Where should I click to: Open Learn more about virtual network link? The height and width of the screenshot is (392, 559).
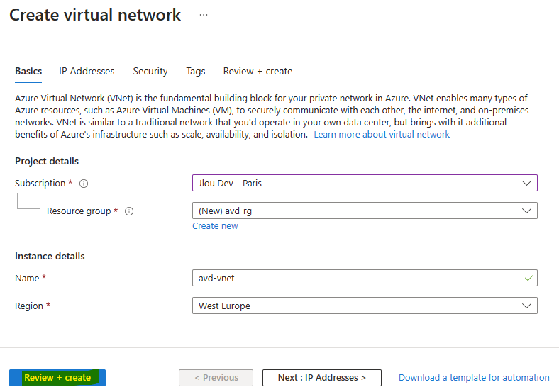(382, 135)
